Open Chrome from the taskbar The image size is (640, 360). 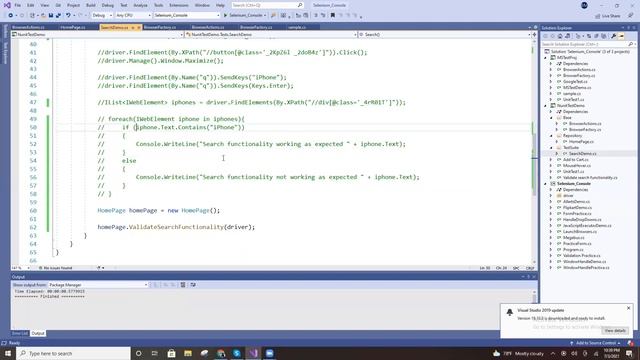coord(221,353)
